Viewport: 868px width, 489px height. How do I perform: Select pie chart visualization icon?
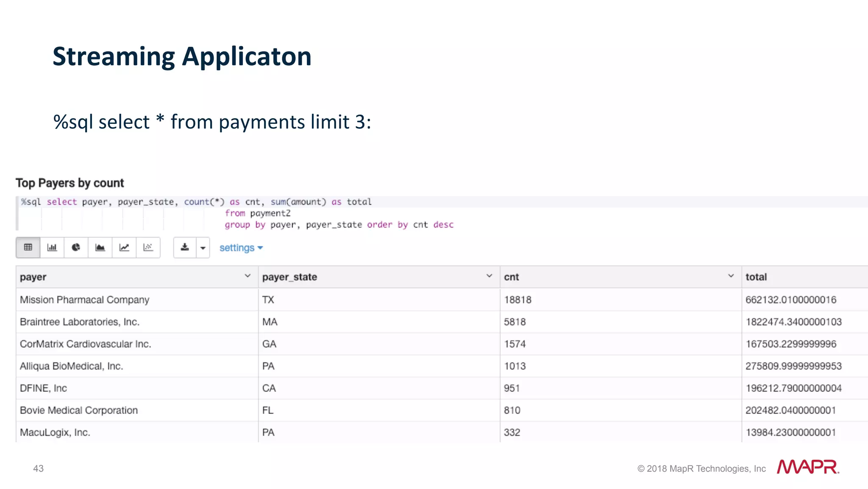76,248
